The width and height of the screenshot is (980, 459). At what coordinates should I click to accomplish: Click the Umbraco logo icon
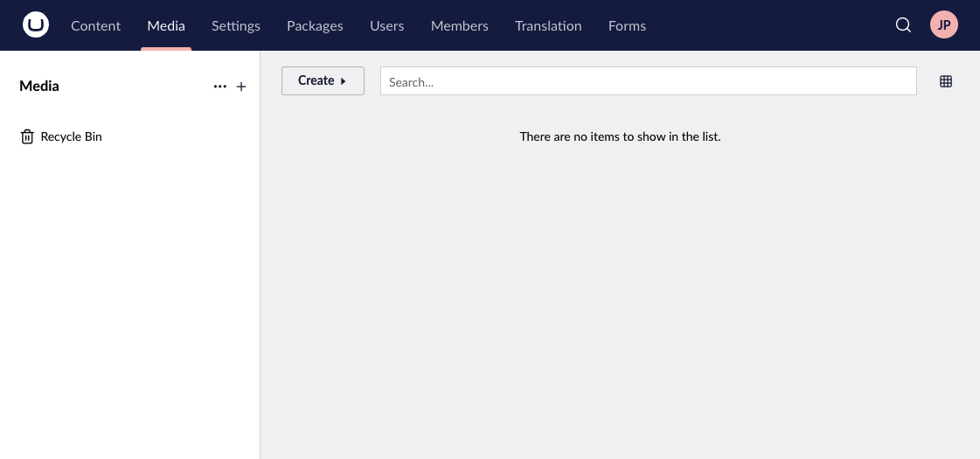(x=36, y=25)
